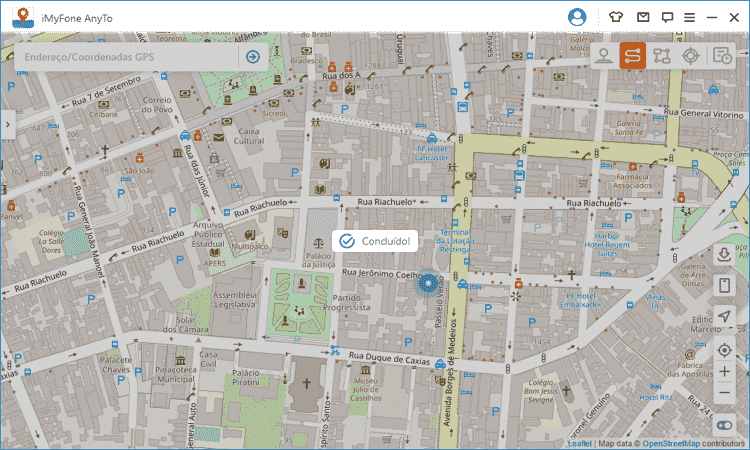This screenshot has height=450, width=750.
Task: Zoom in the map with plus
Action: click(724, 372)
